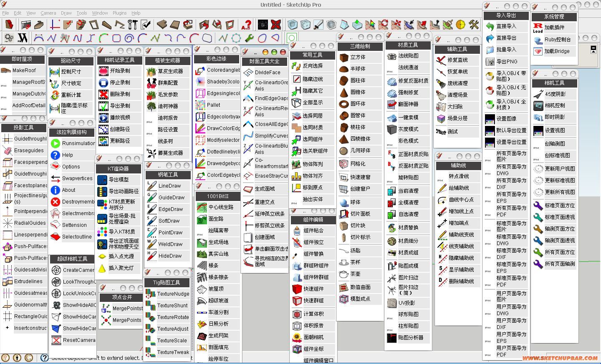Select the MakeRoof tool icon

pyautogui.click(x=6, y=70)
